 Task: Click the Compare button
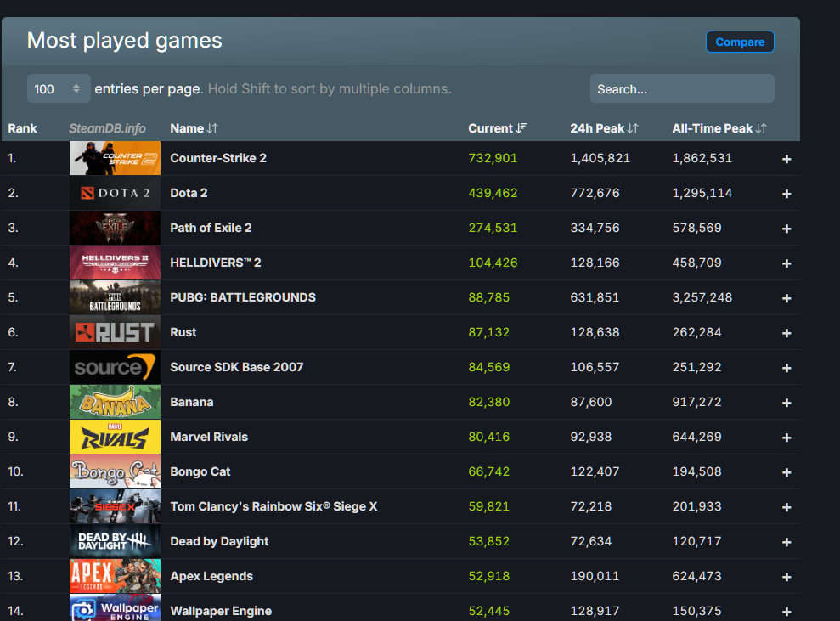click(740, 42)
